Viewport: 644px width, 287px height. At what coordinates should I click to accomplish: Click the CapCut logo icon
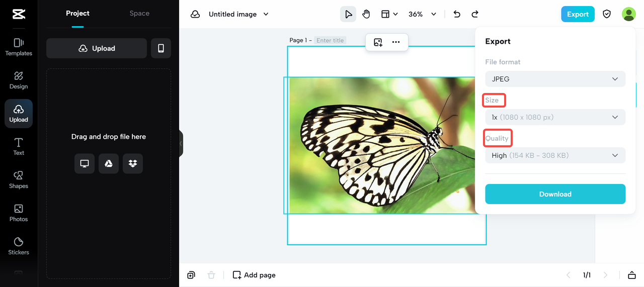point(19,14)
